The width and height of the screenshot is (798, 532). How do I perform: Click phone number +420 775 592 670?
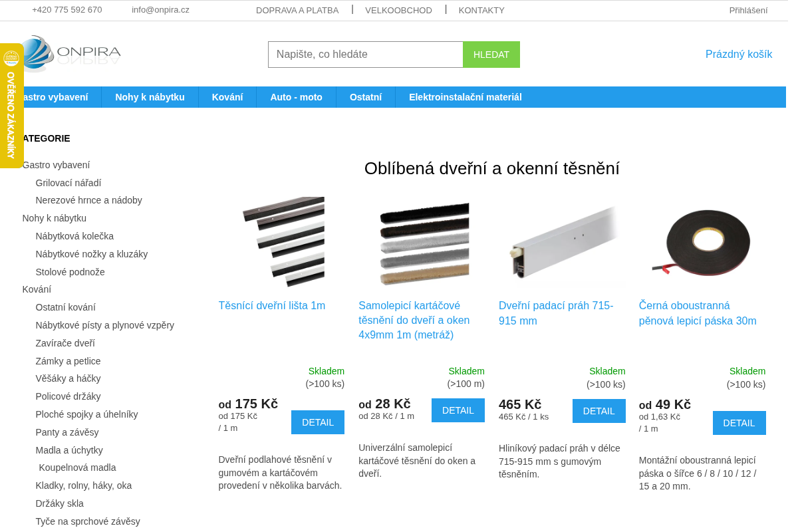tap(67, 10)
